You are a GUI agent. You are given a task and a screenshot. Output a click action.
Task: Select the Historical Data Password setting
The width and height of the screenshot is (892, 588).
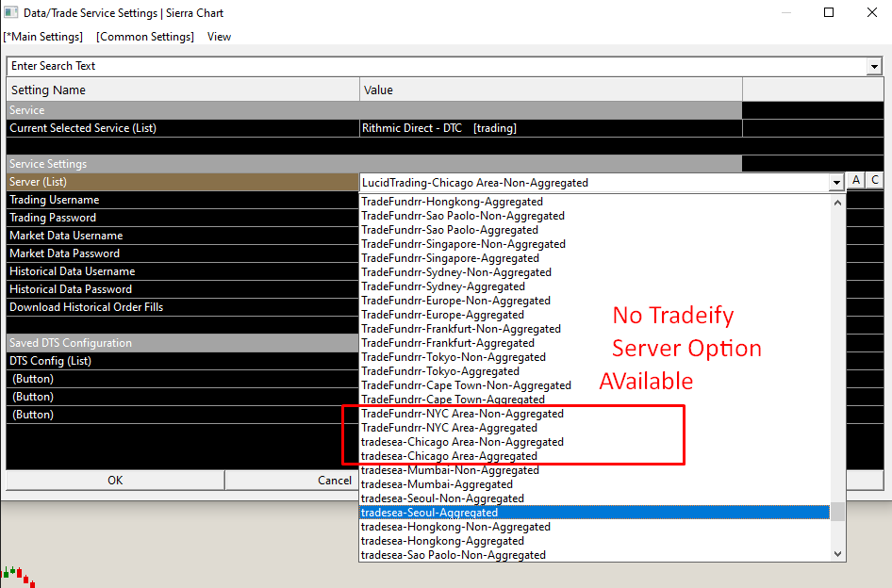pyautogui.click(x=183, y=289)
